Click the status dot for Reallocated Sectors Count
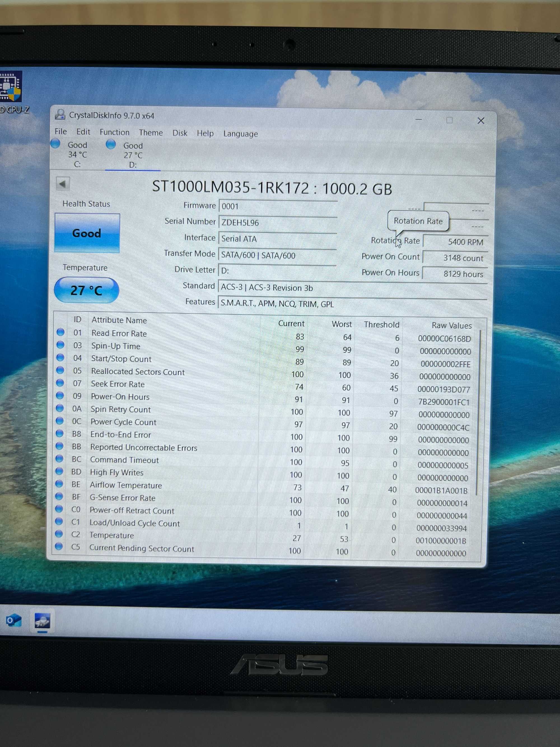The height and width of the screenshot is (747, 560). point(60,370)
